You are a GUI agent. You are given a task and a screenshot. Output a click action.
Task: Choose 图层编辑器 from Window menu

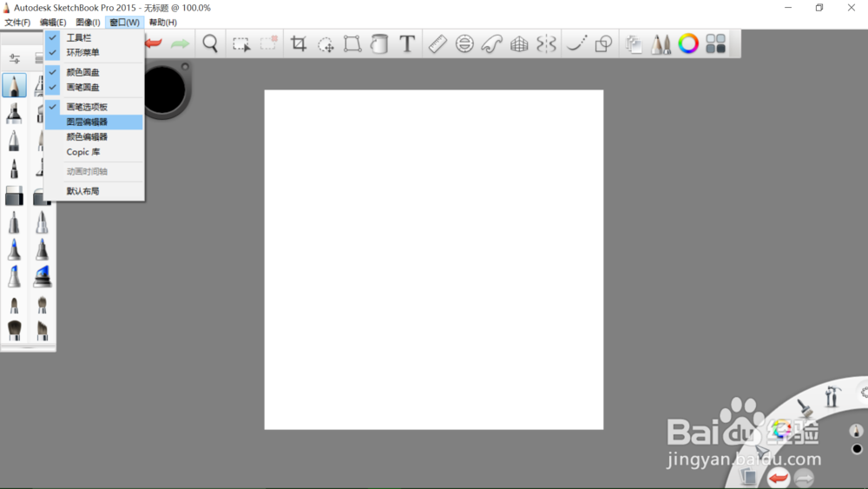pos(94,122)
